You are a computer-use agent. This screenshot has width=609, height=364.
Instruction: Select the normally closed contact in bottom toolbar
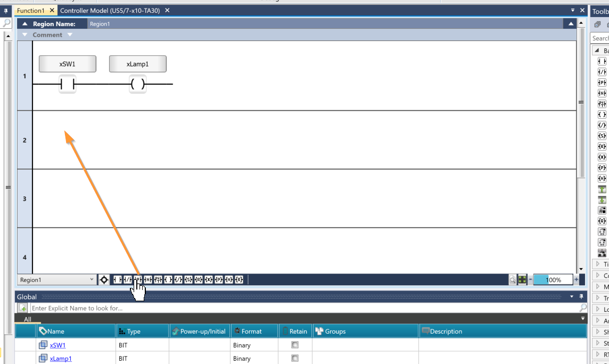127,280
